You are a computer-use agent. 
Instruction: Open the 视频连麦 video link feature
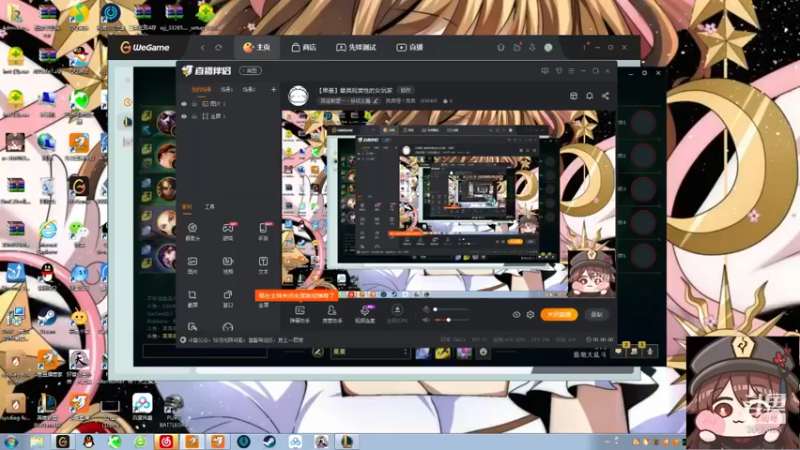365,314
